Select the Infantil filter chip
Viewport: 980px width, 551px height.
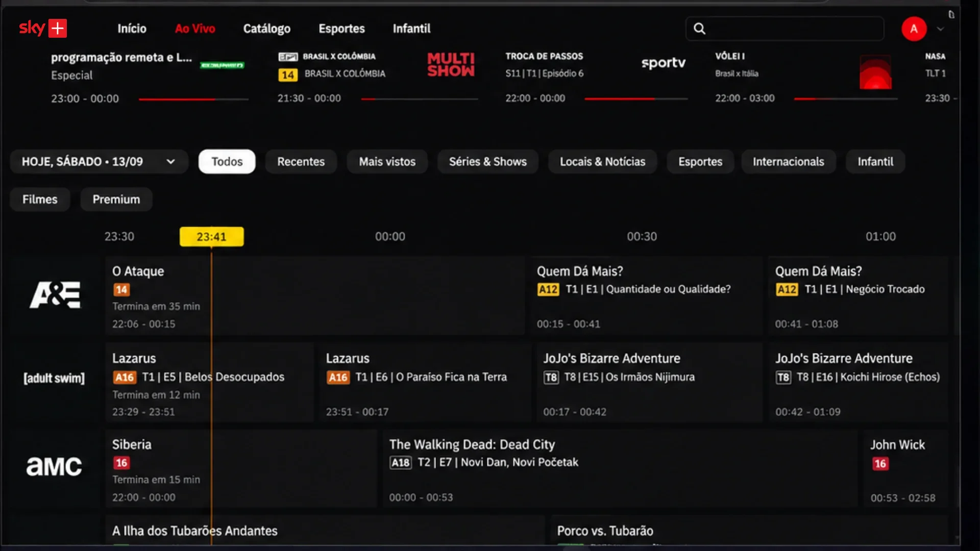(x=875, y=162)
